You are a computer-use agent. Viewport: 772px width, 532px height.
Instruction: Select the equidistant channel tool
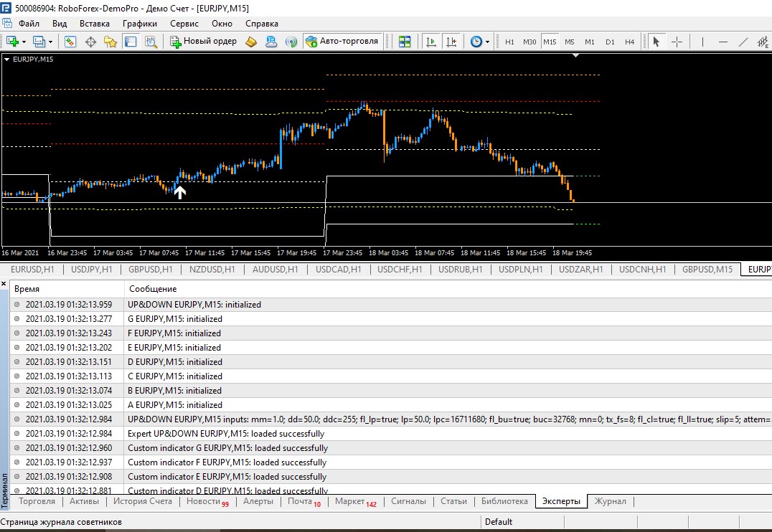click(763, 42)
